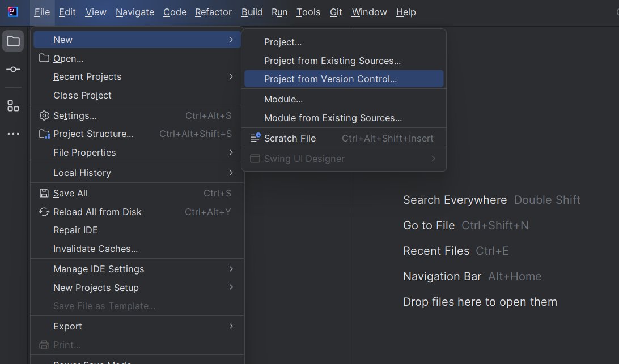Click the IntelliJ IDEA logo icon
The width and height of the screenshot is (619, 364).
(x=12, y=12)
